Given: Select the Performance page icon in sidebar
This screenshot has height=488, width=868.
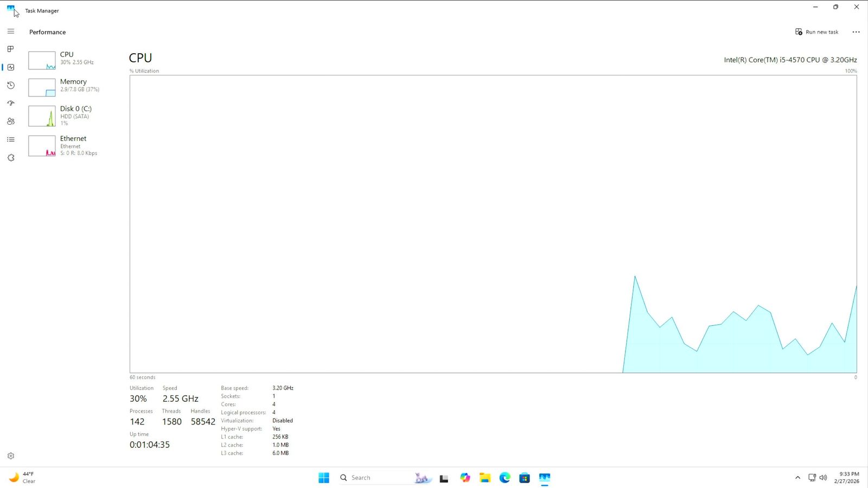Looking at the screenshot, I should point(10,67).
